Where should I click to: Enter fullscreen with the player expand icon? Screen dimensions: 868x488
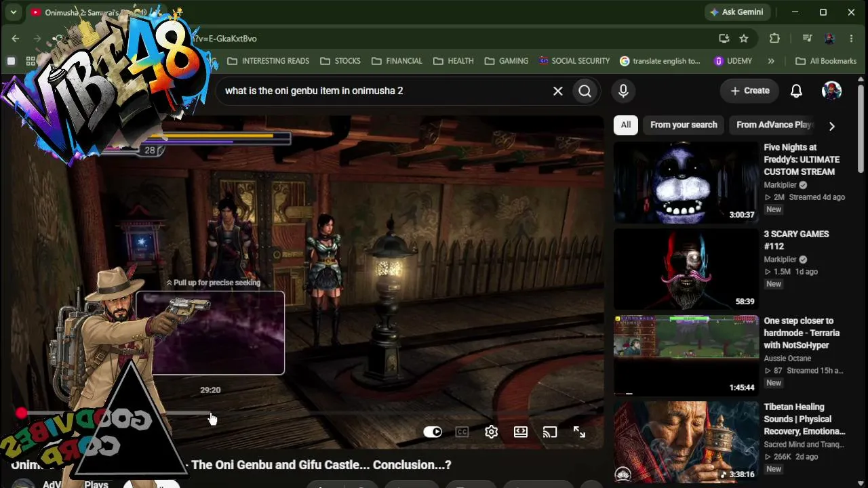pos(579,432)
